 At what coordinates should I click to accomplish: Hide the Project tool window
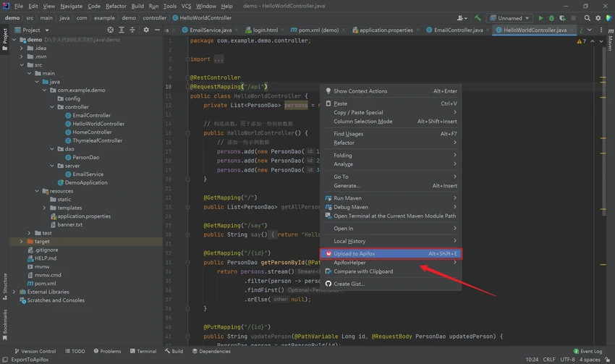click(157, 30)
